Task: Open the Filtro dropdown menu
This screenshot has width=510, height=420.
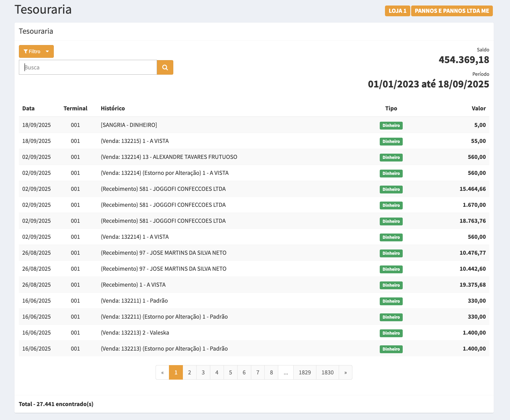Action: pos(36,51)
